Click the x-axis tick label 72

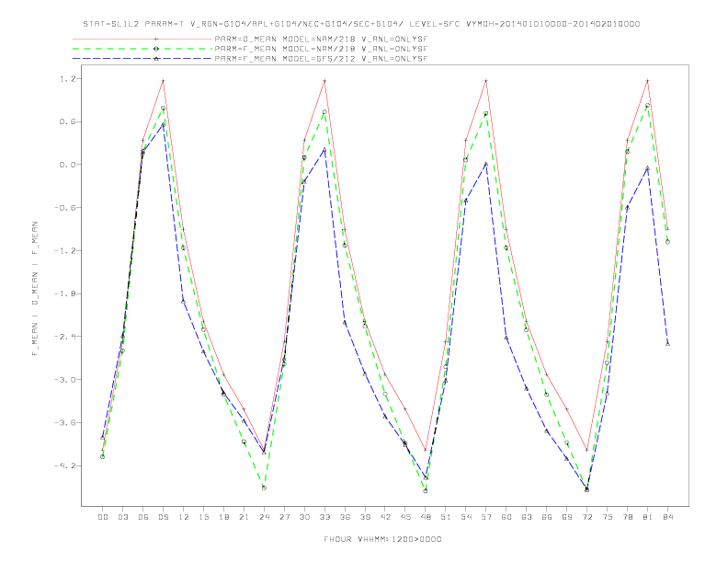pyautogui.click(x=587, y=517)
